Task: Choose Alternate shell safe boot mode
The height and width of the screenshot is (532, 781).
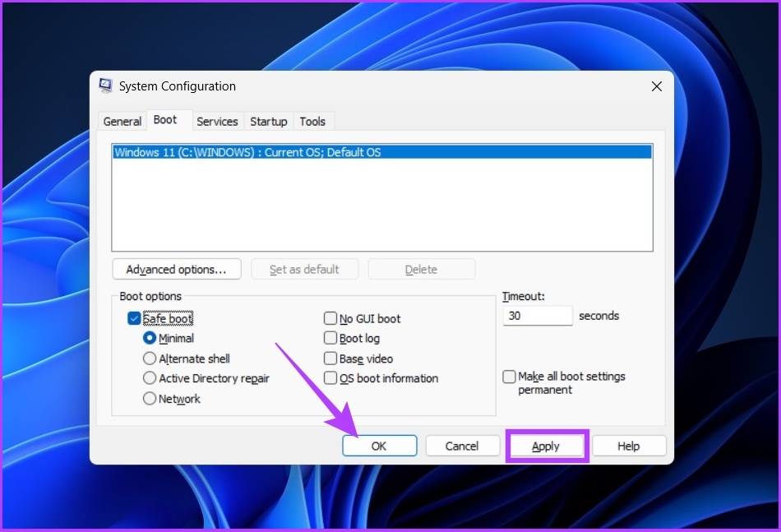Action: click(150, 359)
